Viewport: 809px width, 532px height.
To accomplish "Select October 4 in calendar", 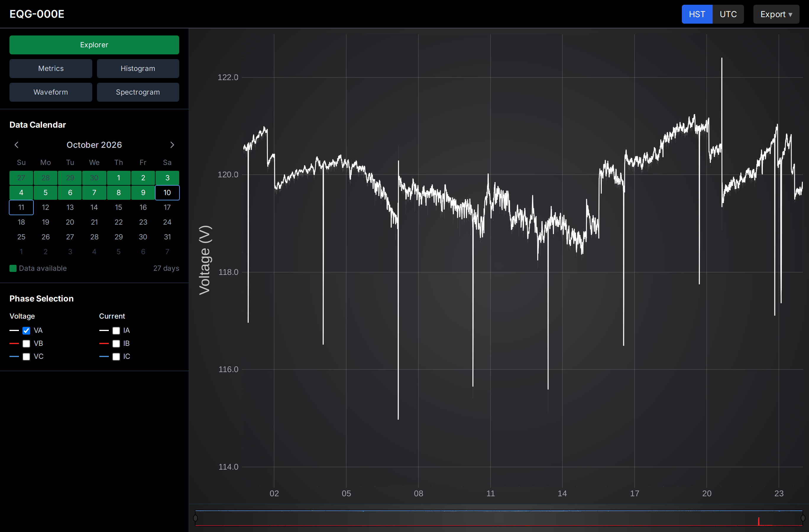I will tap(21, 193).
